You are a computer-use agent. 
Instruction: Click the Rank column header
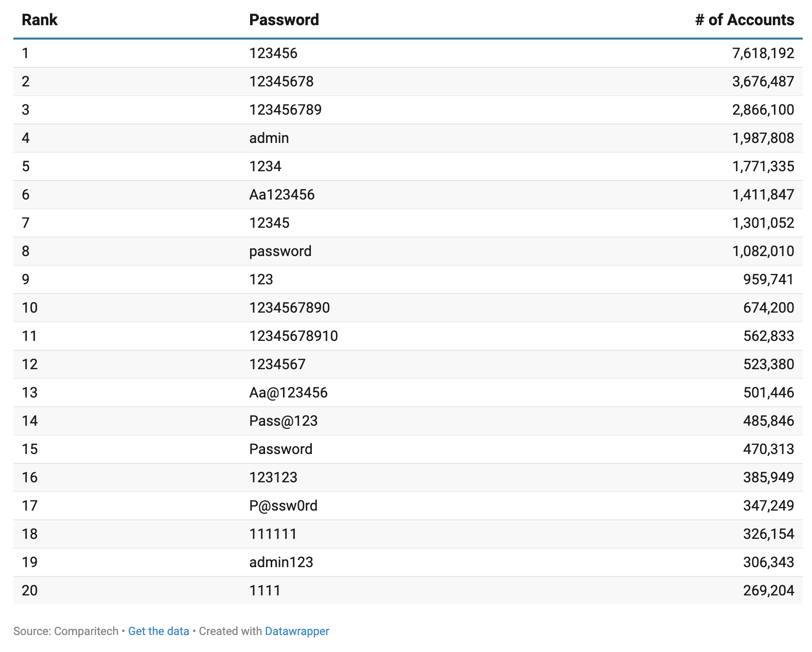tap(40, 20)
